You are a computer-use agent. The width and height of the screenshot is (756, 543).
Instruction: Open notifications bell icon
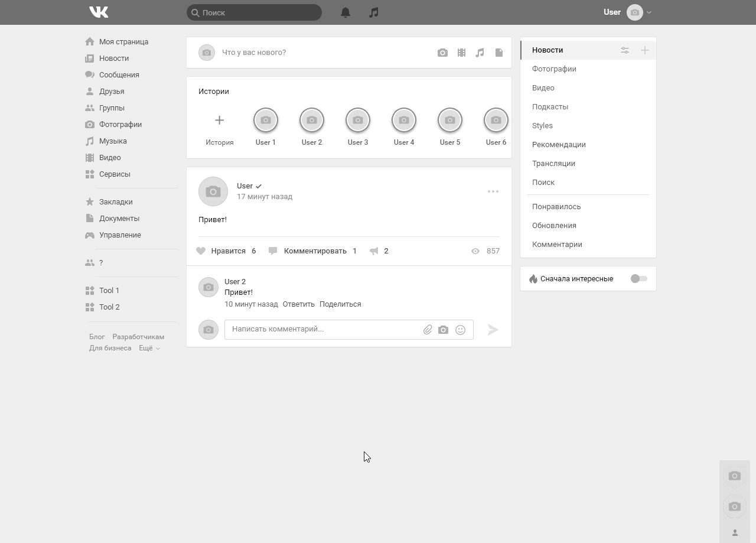(x=346, y=12)
